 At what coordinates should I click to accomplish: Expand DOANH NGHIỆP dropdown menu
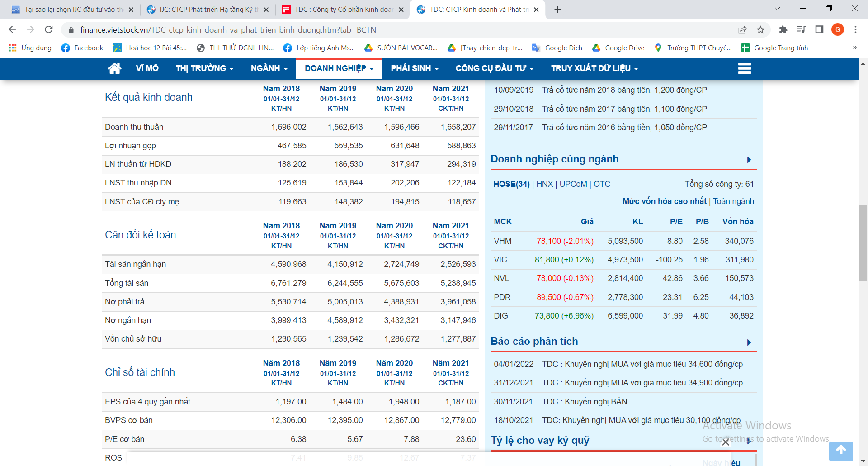pos(339,68)
